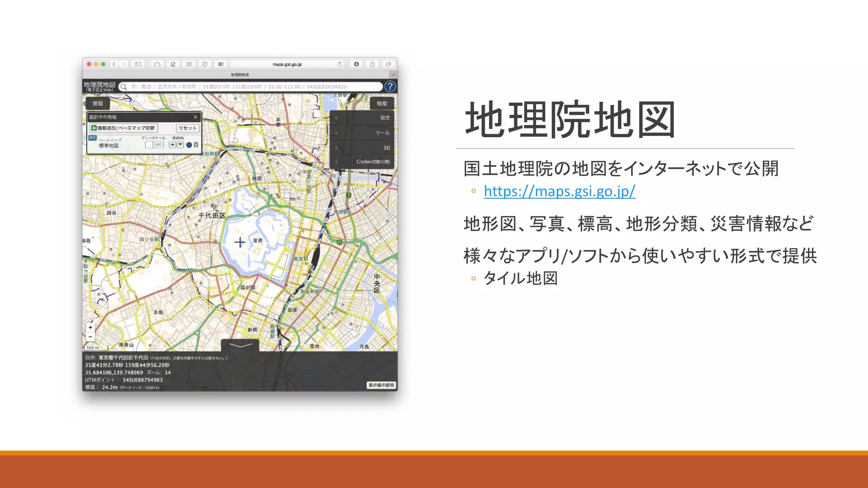Add a new tab with plus
The height and width of the screenshot is (488, 868).
coord(393,75)
